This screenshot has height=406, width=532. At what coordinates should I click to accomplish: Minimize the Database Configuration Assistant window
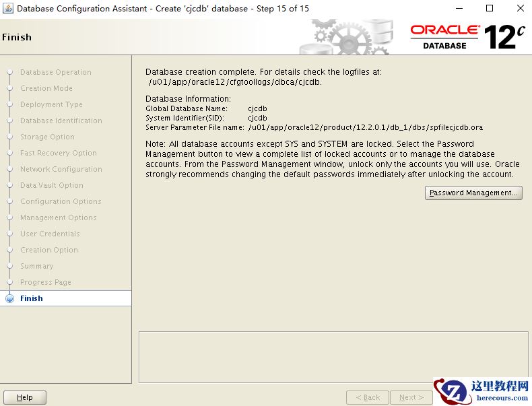tap(459, 9)
